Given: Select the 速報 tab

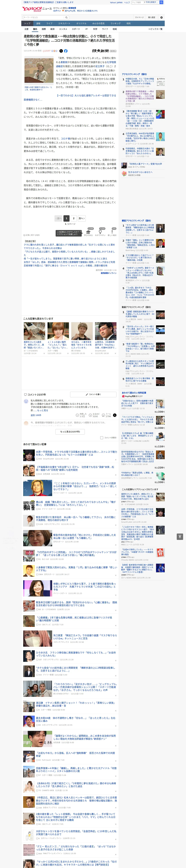Looking at the screenshot, I should click(38, 24).
